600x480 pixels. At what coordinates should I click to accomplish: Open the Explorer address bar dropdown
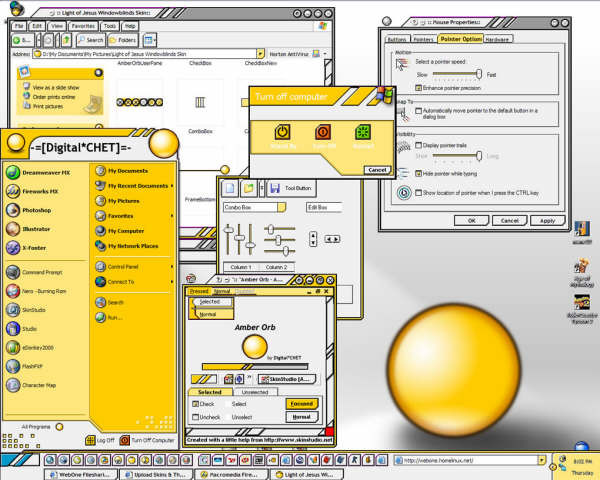pyautogui.click(x=260, y=54)
